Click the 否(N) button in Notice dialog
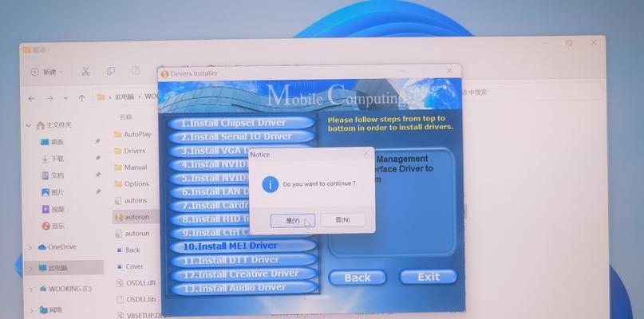This screenshot has height=319, width=644. [342, 219]
